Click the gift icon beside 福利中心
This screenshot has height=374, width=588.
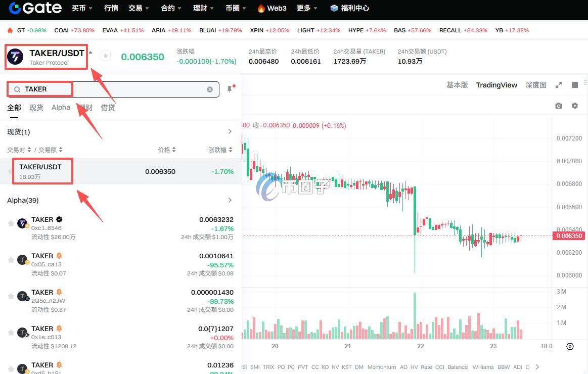(x=334, y=8)
